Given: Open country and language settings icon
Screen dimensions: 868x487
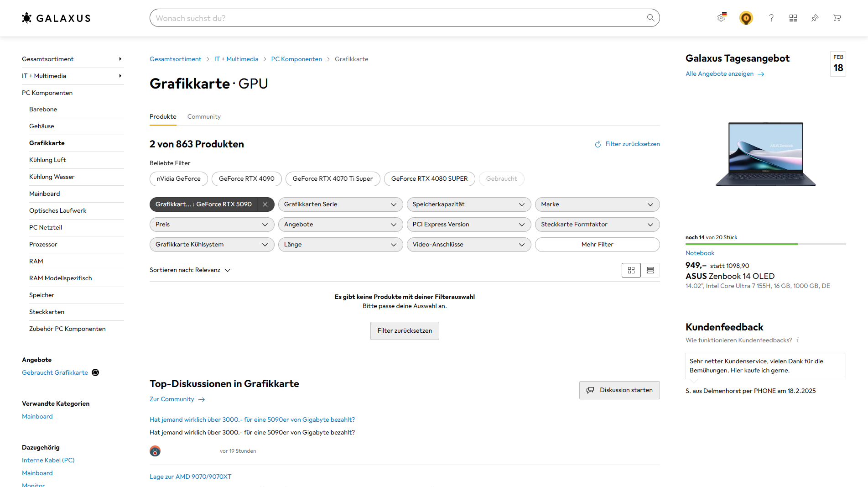Looking at the screenshot, I should pyautogui.click(x=722, y=17).
